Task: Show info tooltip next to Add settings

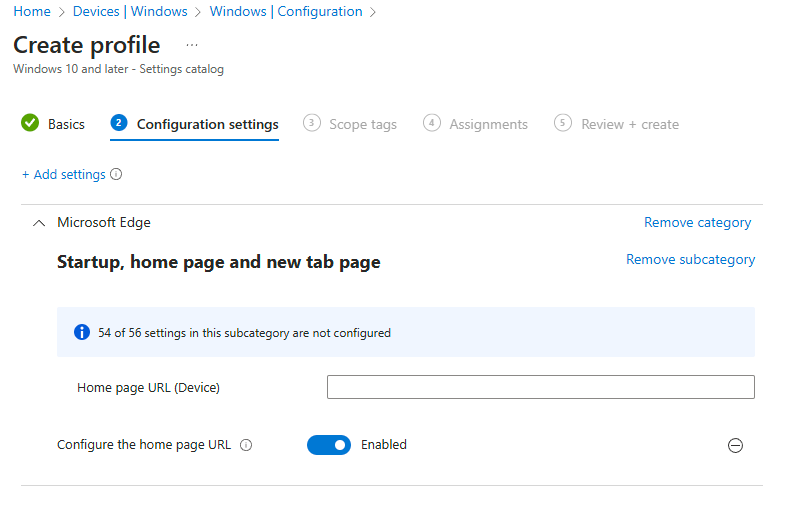Action: (116, 174)
